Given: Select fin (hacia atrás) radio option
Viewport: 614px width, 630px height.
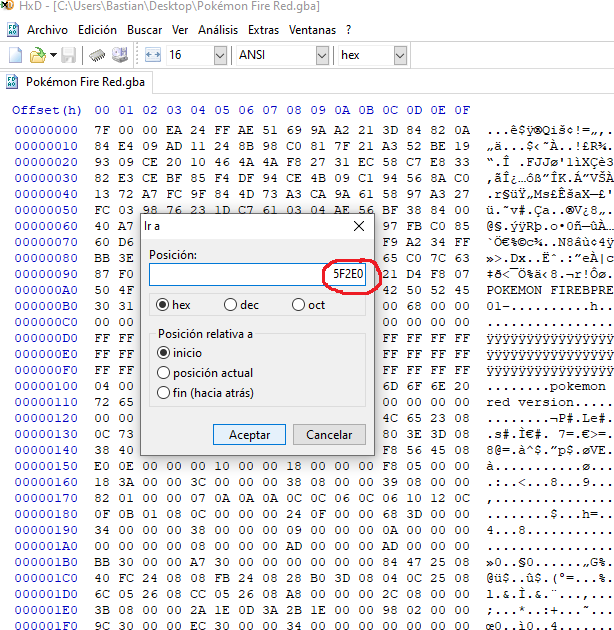Looking at the screenshot, I should pos(205,393).
